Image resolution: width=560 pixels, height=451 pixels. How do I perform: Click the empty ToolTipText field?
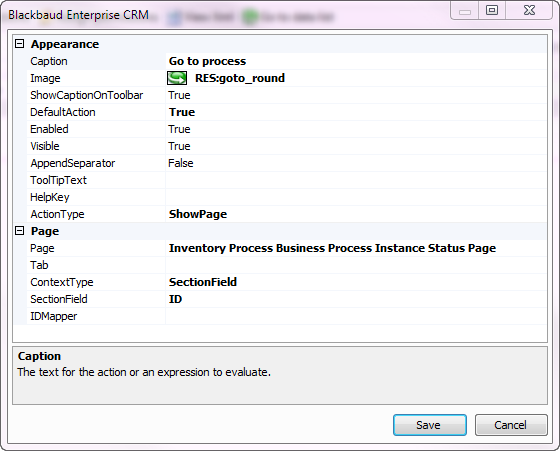coord(356,180)
